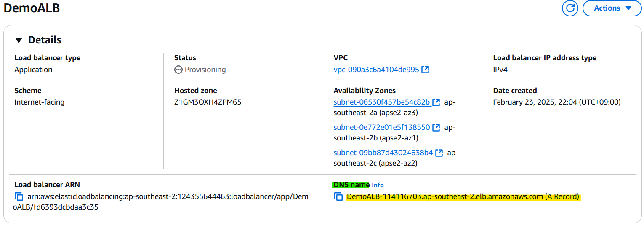Open the Info link next to DNS name
644x226 pixels.
pyautogui.click(x=378, y=185)
